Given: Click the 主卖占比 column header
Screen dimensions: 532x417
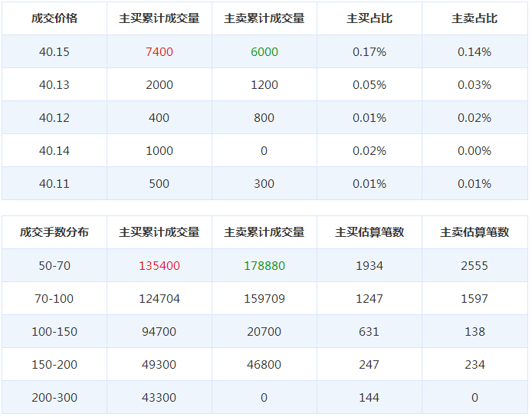Looking at the screenshot, I should click(x=475, y=18).
